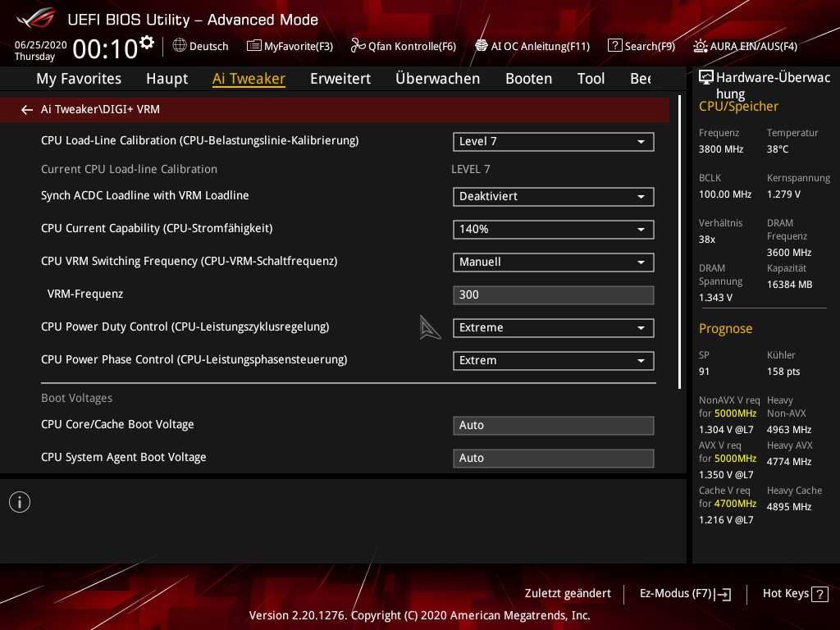Screen dimensions: 840x630
Task: Open CPU Load-Line Calibration dropdown
Action: pyautogui.click(x=554, y=142)
